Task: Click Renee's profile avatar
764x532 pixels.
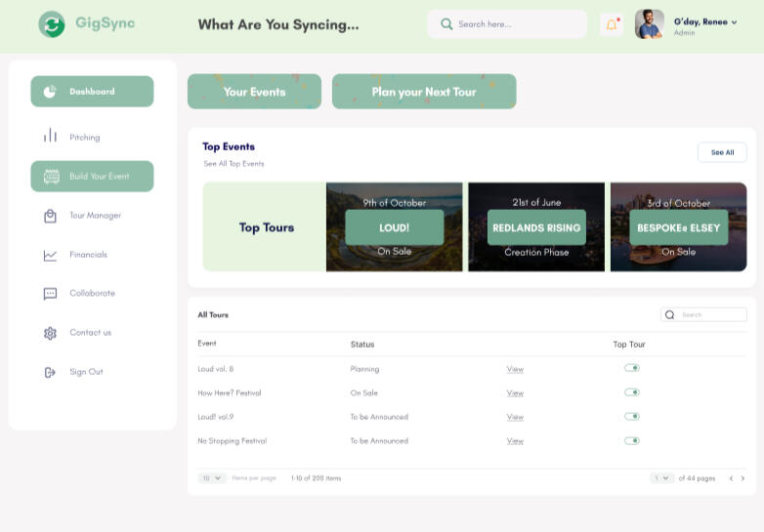Action: click(x=650, y=23)
